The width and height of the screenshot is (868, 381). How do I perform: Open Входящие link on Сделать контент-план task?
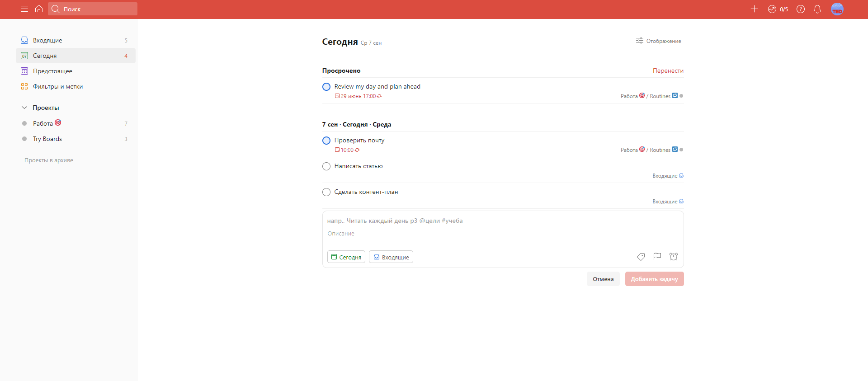(668, 202)
